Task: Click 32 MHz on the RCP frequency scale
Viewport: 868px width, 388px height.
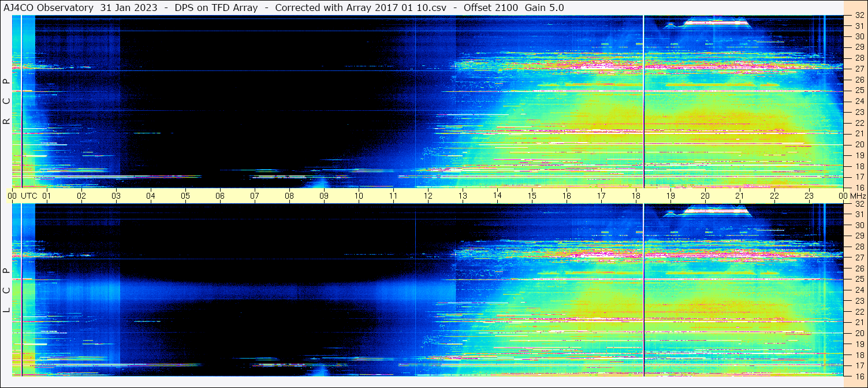Action: point(859,16)
